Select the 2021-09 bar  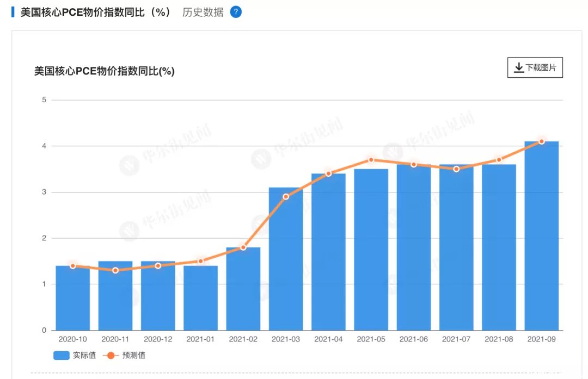tap(542, 235)
